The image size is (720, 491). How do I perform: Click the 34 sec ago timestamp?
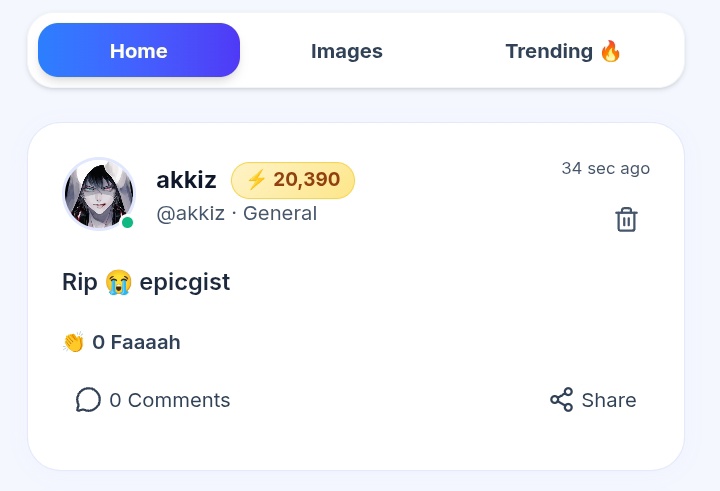(x=606, y=169)
